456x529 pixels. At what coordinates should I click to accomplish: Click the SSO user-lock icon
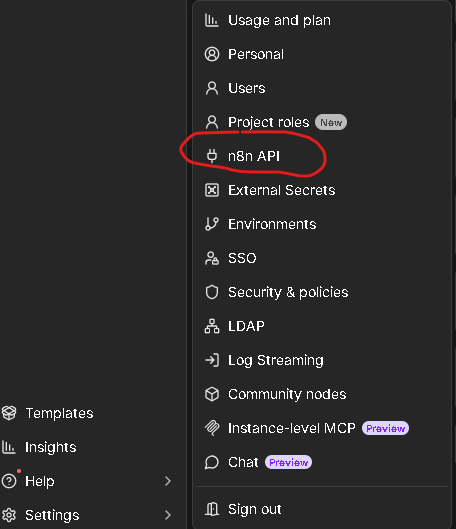point(212,258)
